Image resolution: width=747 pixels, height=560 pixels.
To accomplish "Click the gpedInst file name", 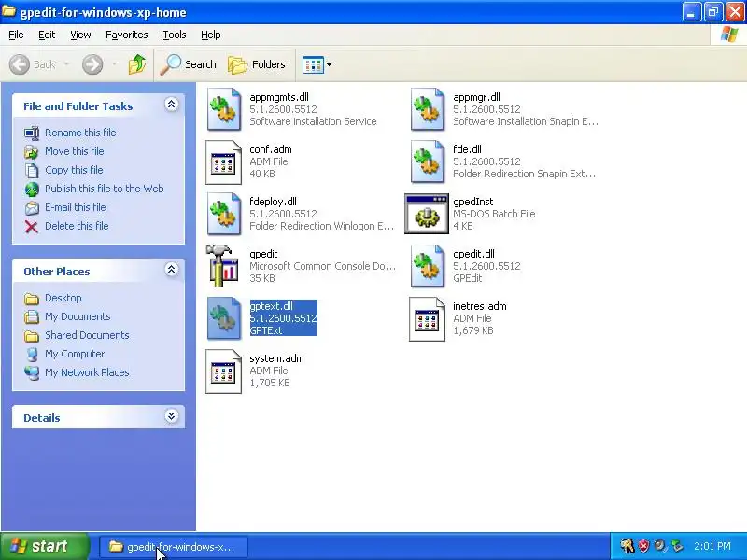I will (x=473, y=202).
